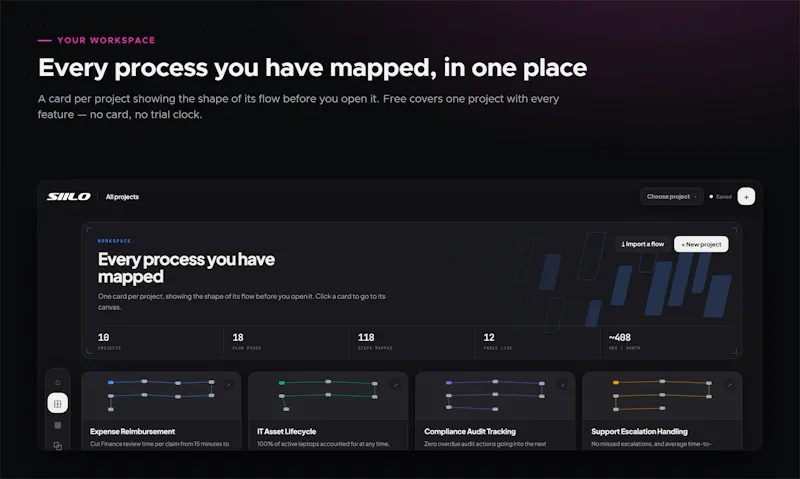The width and height of the screenshot is (800, 479).
Task: Click the SILO logo
Action: tap(69, 197)
